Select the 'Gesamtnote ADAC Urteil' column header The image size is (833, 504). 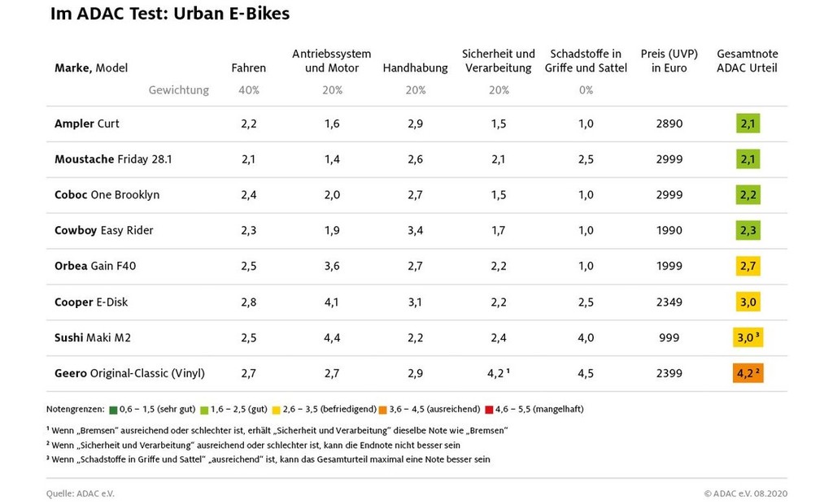pyautogui.click(x=747, y=61)
